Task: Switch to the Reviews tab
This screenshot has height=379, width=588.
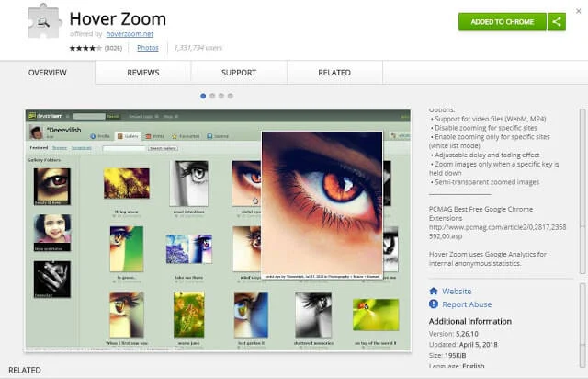Action: click(x=143, y=73)
